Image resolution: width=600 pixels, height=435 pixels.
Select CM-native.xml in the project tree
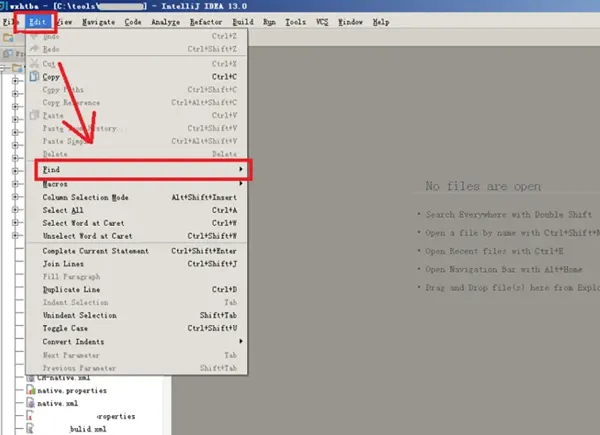64,378
